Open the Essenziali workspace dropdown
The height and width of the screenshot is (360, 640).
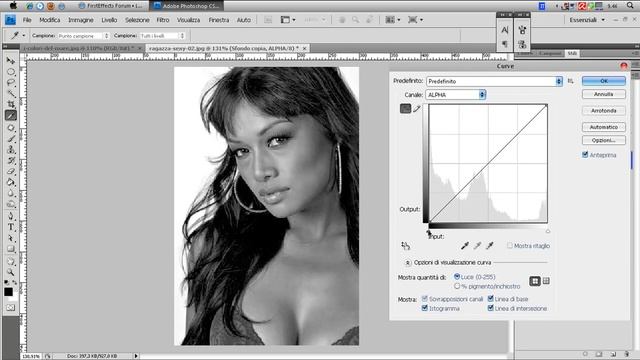pos(587,20)
